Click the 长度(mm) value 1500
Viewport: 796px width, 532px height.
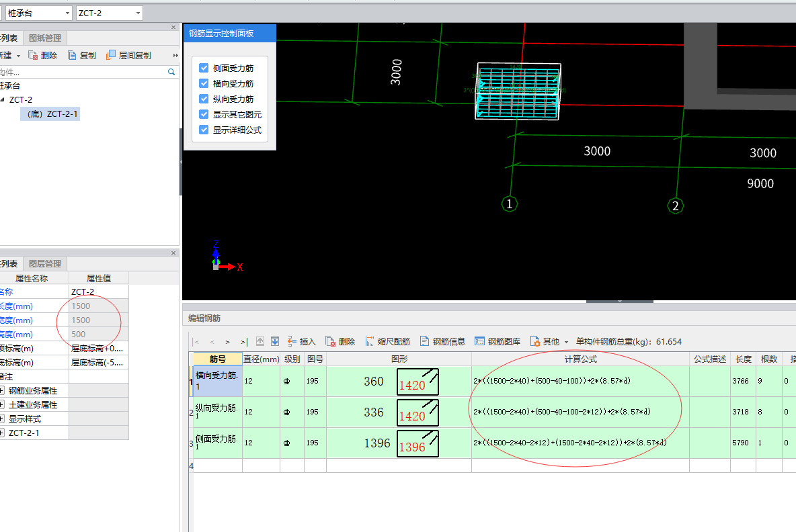pyautogui.click(x=98, y=306)
